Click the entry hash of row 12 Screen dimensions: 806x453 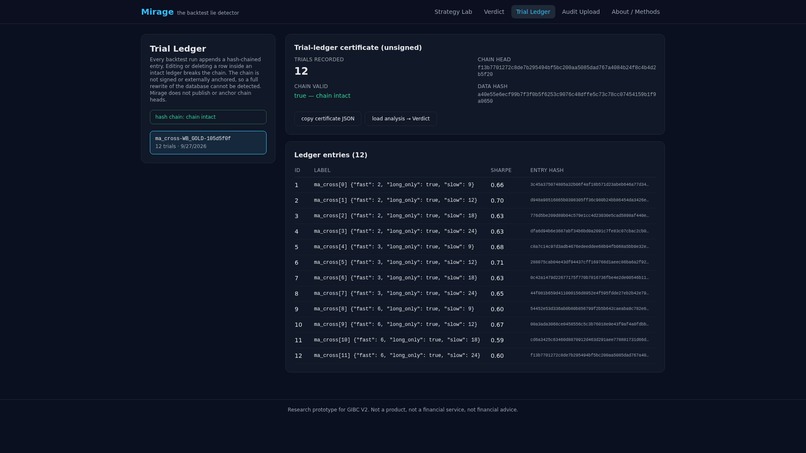tap(589, 355)
